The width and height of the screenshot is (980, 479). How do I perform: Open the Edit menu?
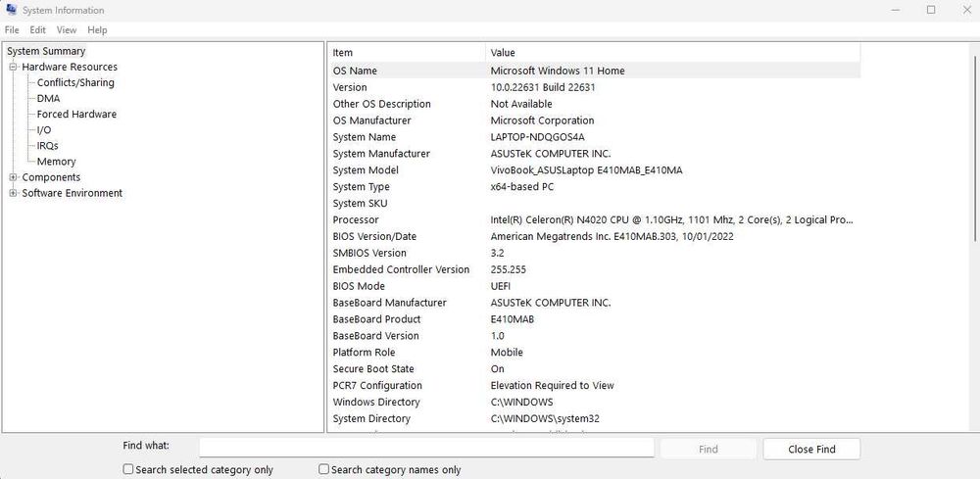coord(37,30)
